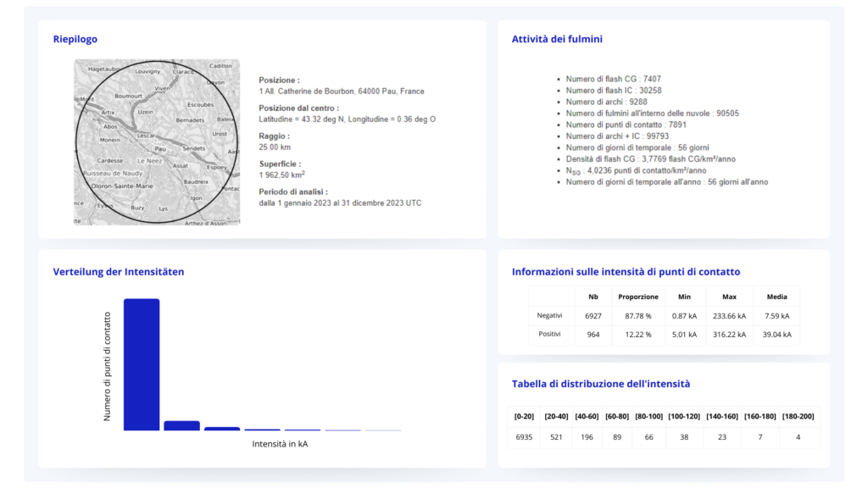Click the fulmini all'interno delle nuvole line
Viewport: 868px width, 488px height.
[652, 114]
